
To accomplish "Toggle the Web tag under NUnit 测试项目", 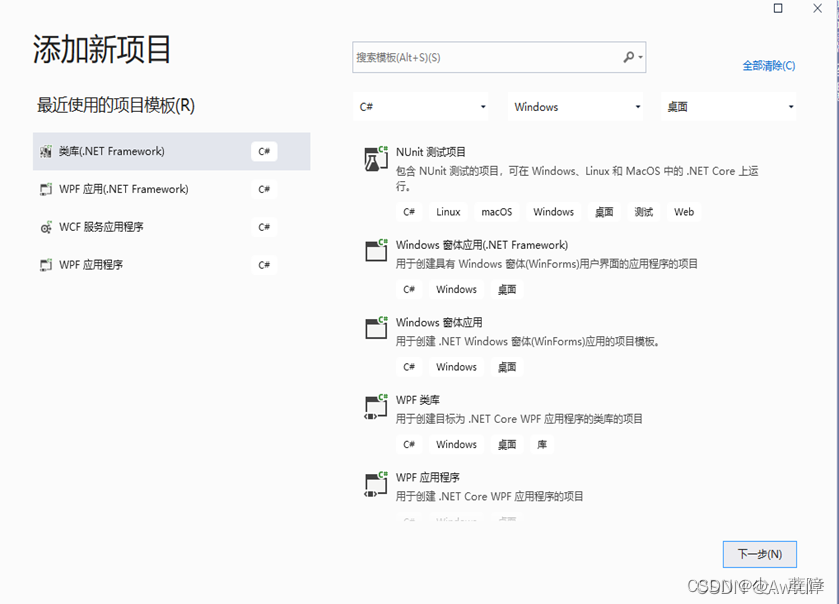I will tap(683, 211).
